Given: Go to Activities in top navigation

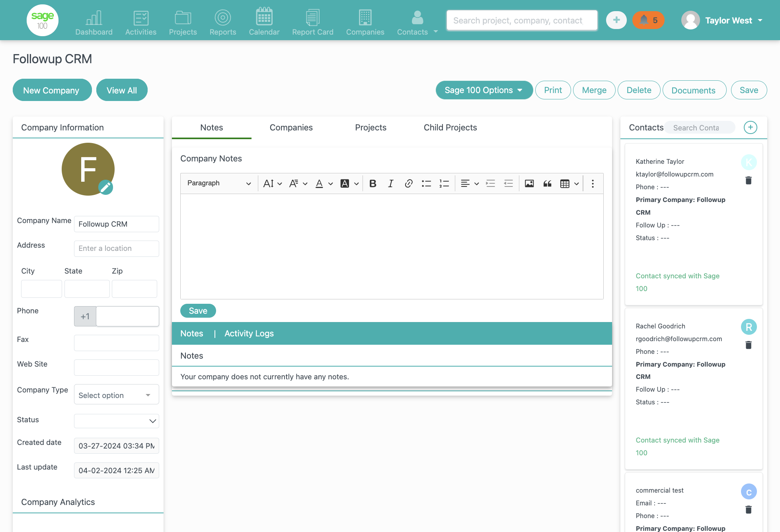Looking at the screenshot, I should click(141, 22).
